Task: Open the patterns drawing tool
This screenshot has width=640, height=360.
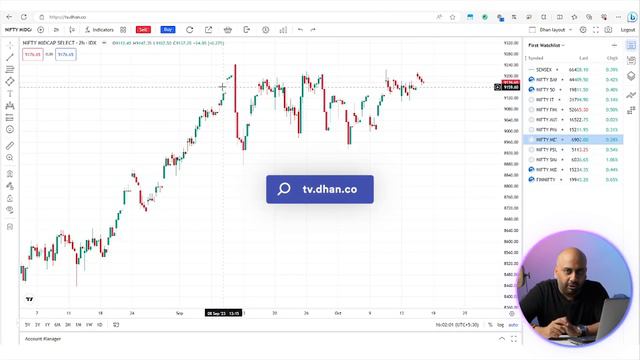Action: tap(10, 106)
